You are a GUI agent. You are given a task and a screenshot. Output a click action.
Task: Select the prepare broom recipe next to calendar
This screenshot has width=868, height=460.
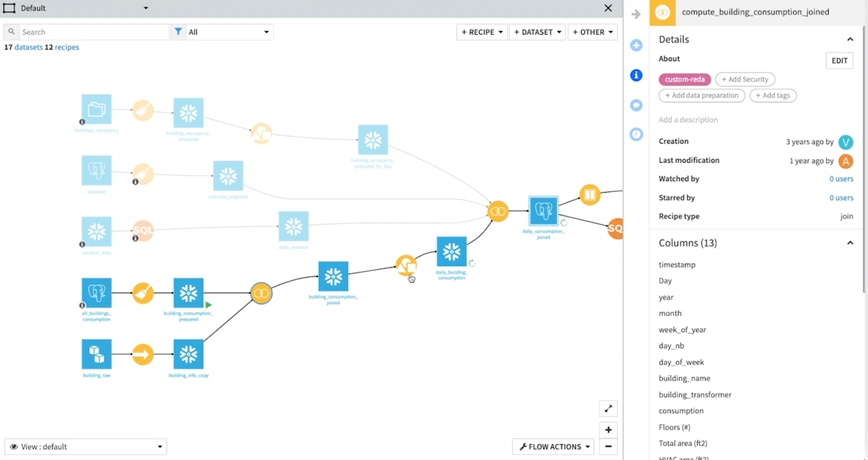click(x=142, y=173)
